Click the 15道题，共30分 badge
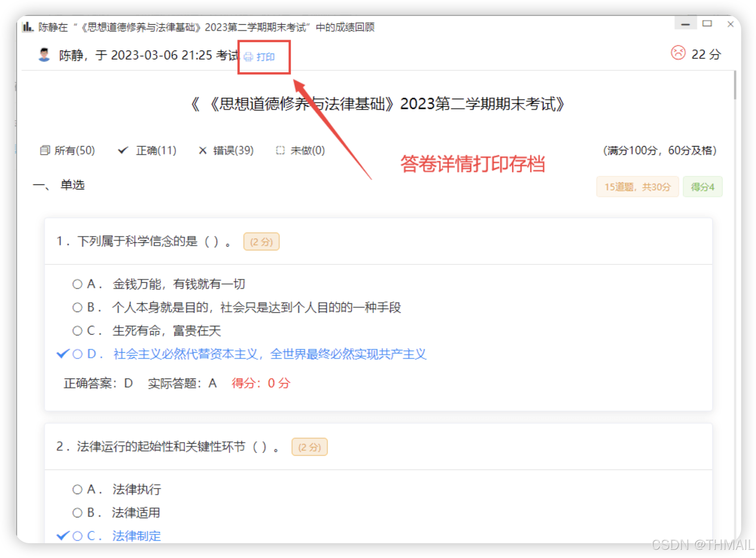This screenshot has width=756, height=558. point(637,186)
